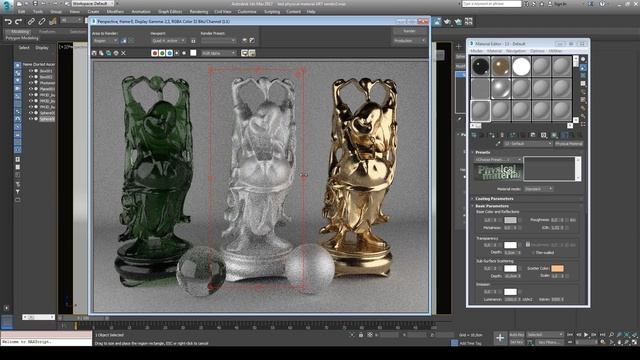Screen dimensions: 640x360
Task: Click the Render button
Action: click(409, 31)
